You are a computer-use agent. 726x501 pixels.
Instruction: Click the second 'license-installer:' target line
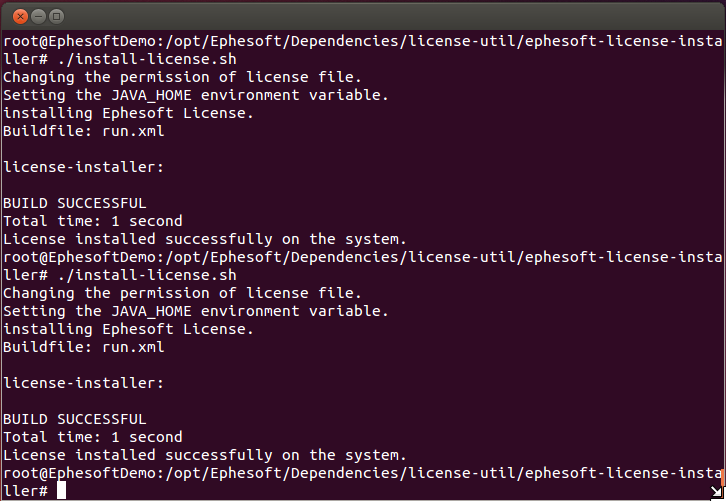[83, 383]
